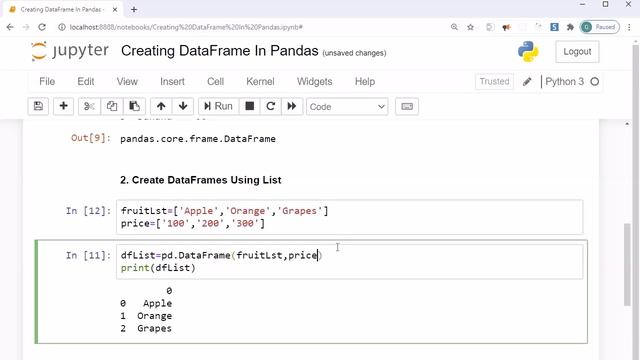
Task: Click the notebook scroll up arrow
Action: (627, 124)
